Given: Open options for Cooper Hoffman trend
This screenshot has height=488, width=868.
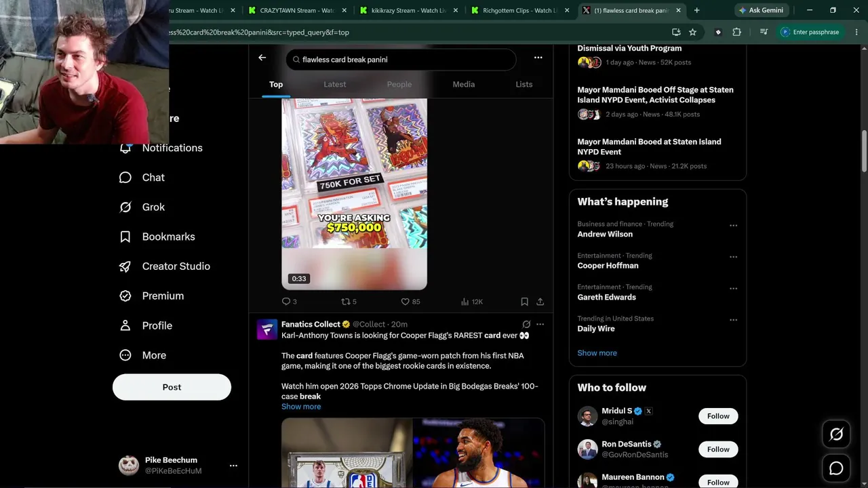Looking at the screenshot, I should click(733, 257).
